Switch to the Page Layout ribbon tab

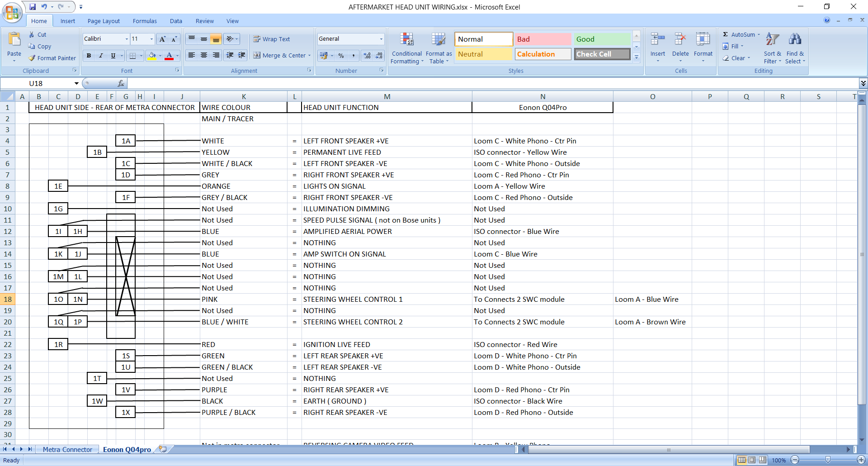coord(104,21)
